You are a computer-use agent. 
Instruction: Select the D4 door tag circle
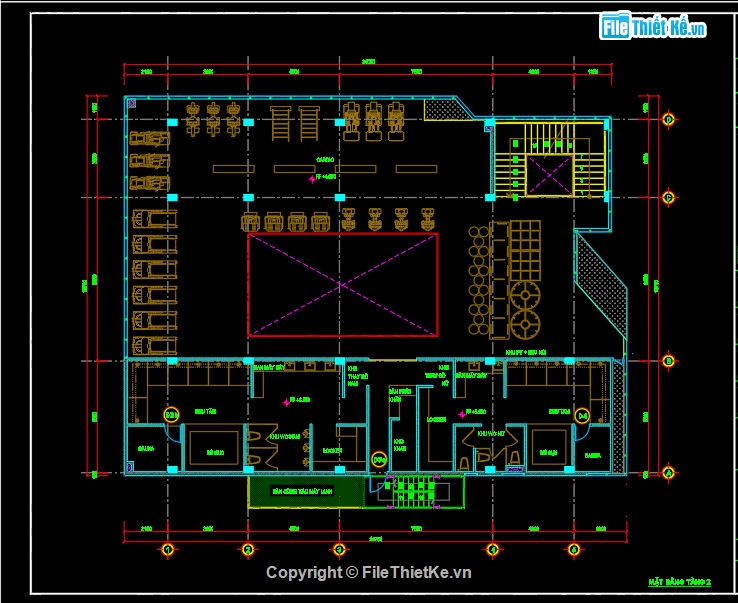tap(582, 416)
